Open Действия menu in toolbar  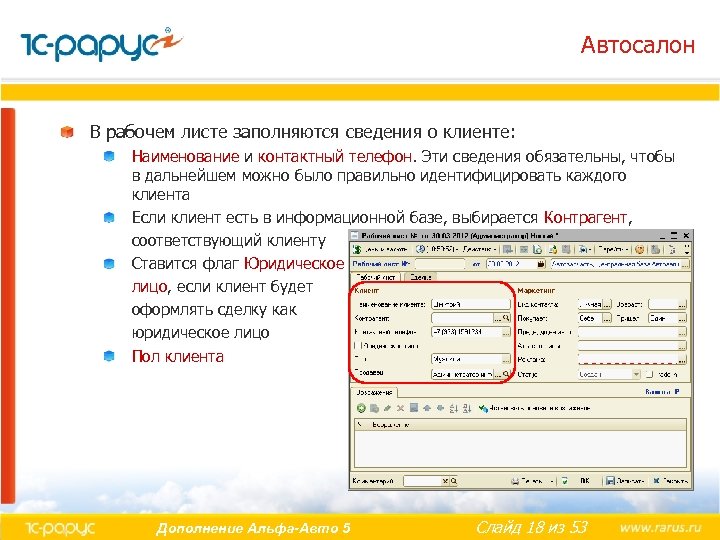(x=480, y=249)
